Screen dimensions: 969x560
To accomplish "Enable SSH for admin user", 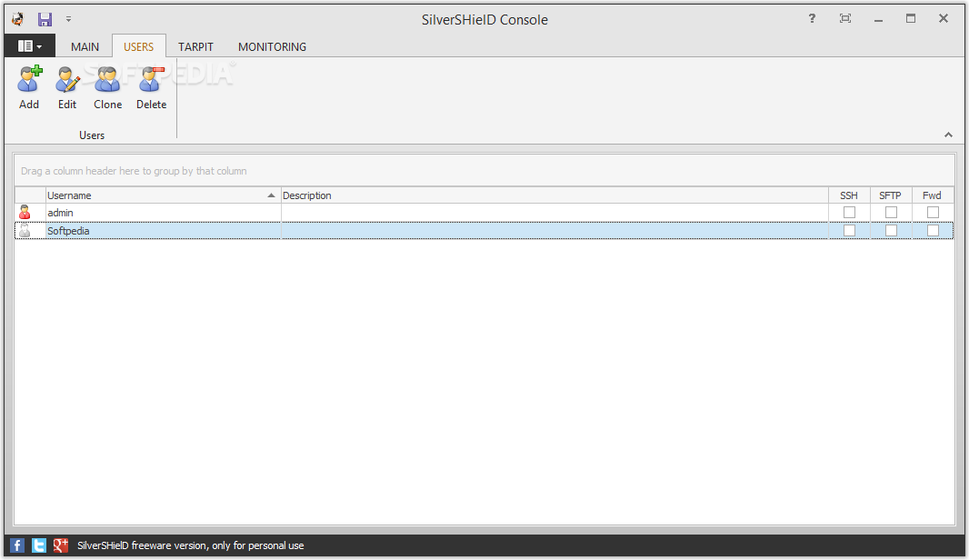I will click(850, 213).
